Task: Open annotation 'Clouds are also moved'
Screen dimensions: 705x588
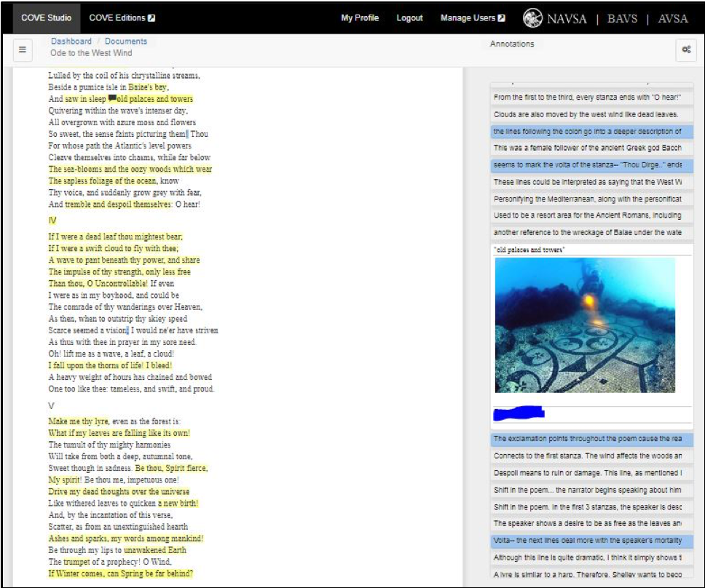Action: pos(591,114)
